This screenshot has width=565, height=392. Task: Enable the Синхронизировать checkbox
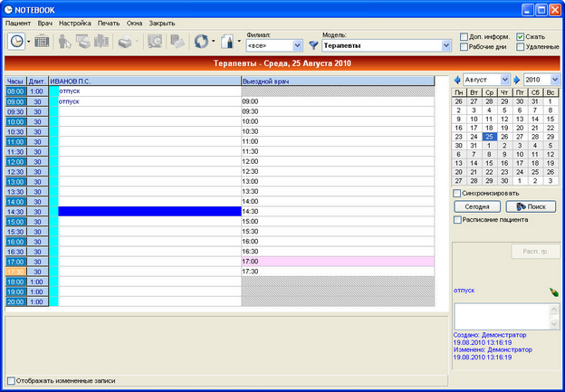tap(457, 194)
